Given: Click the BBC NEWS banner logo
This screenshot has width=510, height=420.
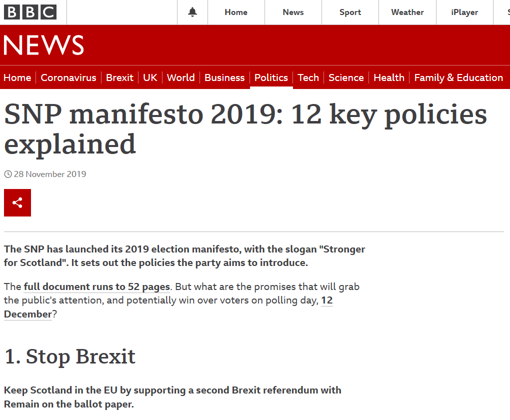Looking at the screenshot, I should point(43,46).
